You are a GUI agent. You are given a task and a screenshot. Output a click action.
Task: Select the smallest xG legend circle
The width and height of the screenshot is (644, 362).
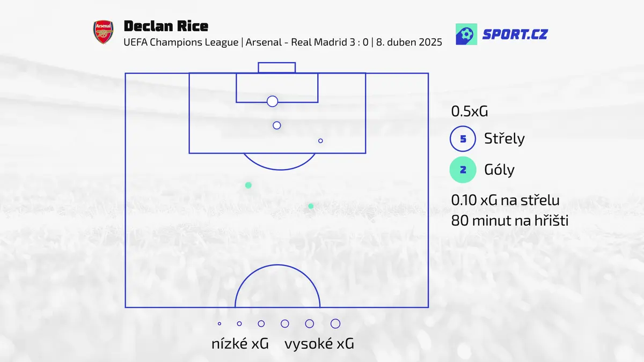[x=219, y=324]
